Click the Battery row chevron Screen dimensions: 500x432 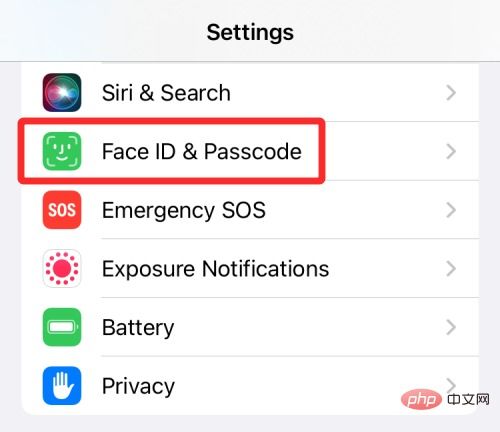[x=451, y=327]
